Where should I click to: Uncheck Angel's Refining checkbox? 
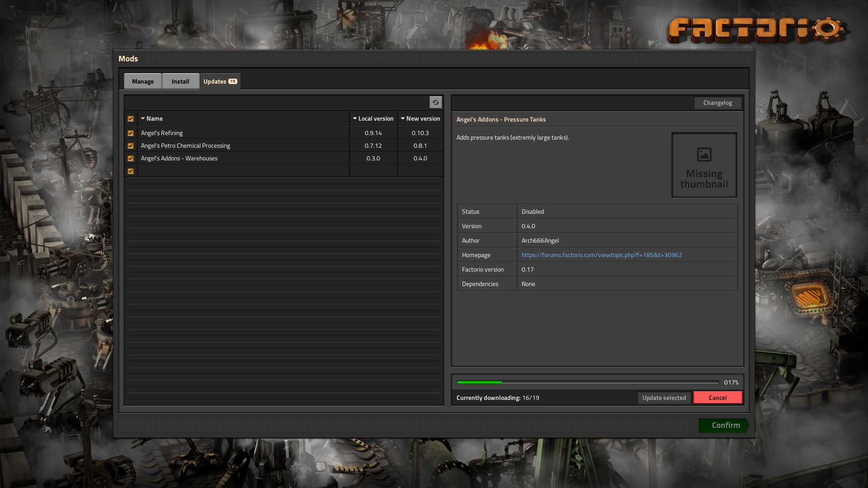(x=131, y=133)
